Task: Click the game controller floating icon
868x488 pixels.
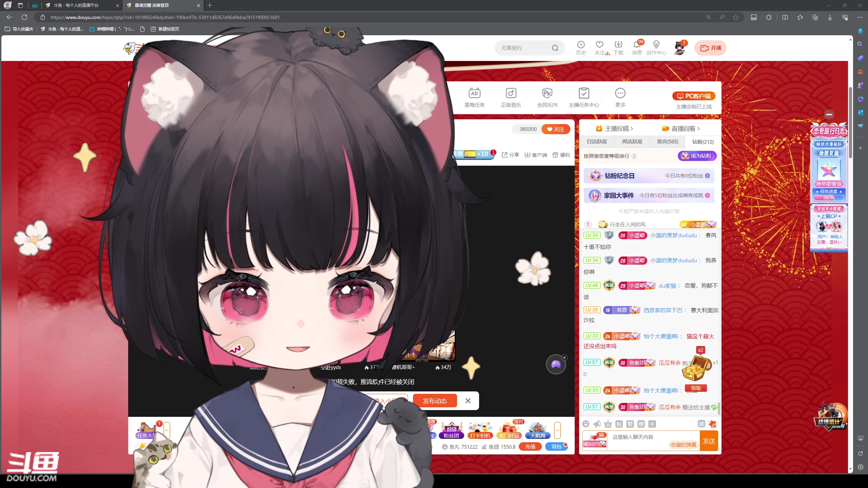Action: coord(556,365)
